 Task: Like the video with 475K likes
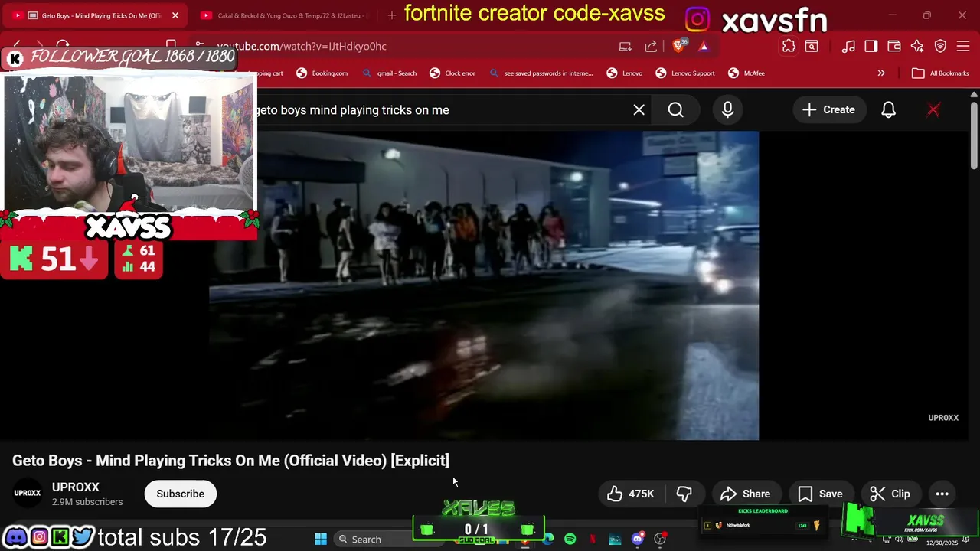631,494
